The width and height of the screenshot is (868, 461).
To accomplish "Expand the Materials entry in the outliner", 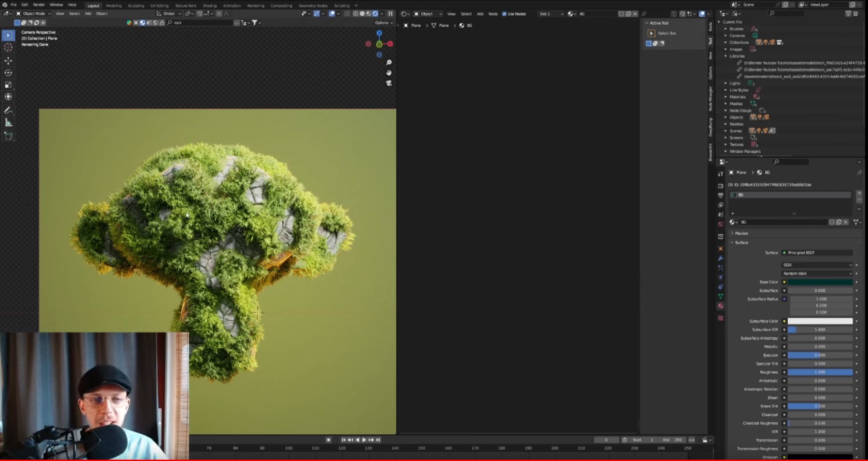I will 726,97.
